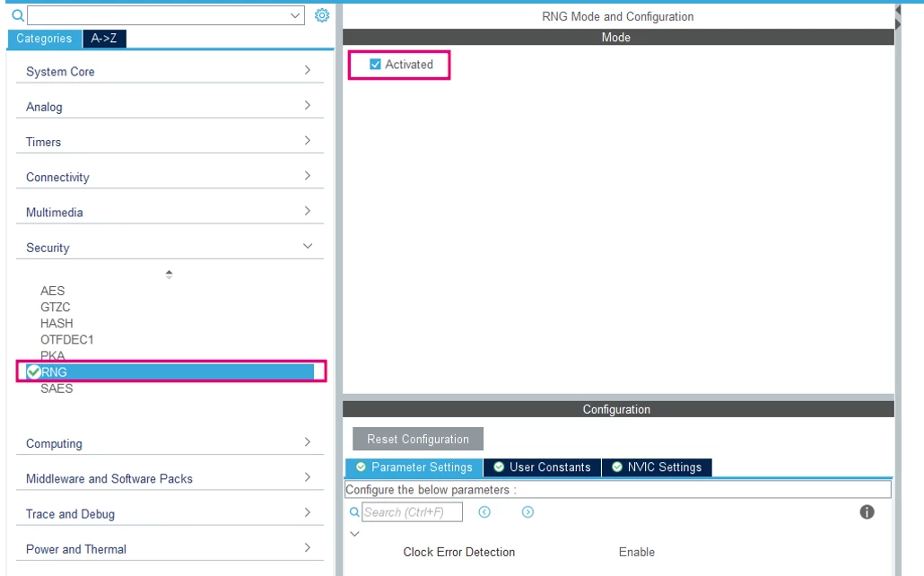
Task: Click the Reset Configuration button
Action: 418,439
